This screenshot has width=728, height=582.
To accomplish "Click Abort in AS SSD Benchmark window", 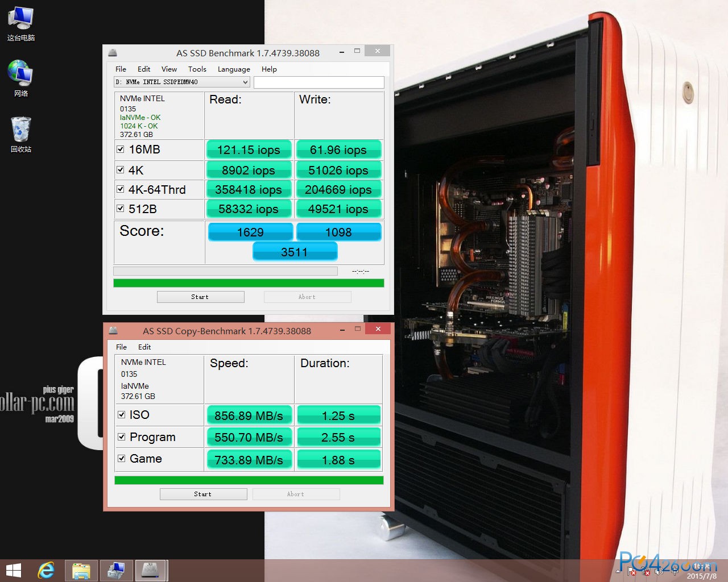I will 307,297.
